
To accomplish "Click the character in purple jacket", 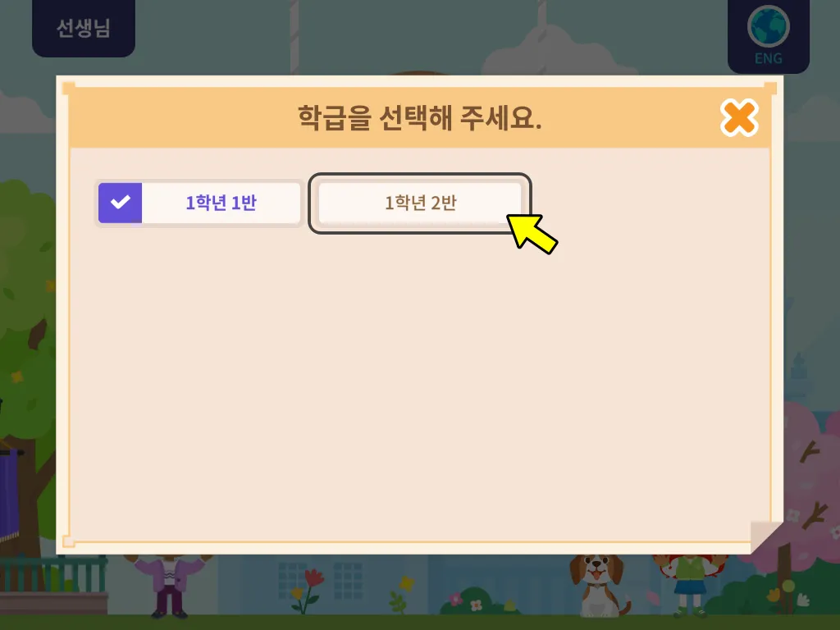I will tap(169, 586).
